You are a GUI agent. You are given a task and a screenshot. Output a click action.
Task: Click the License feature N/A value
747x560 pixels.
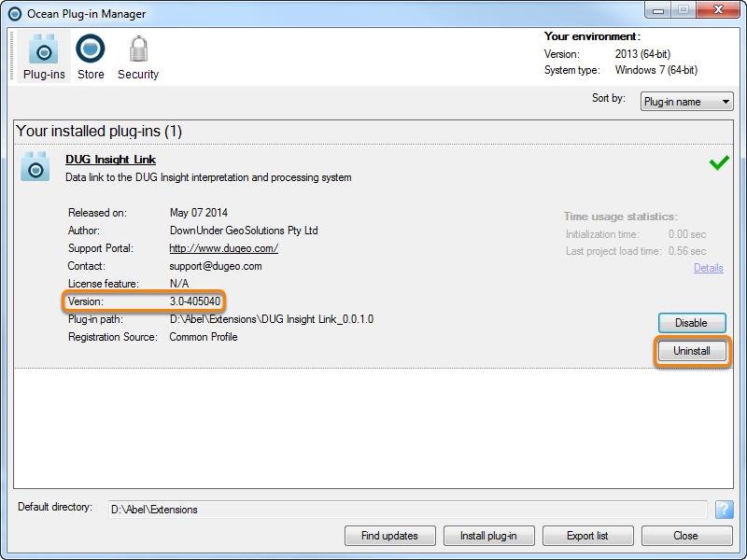point(179,284)
